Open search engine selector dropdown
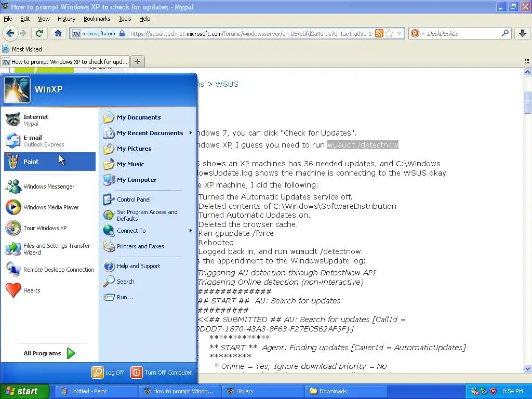 pos(417,33)
